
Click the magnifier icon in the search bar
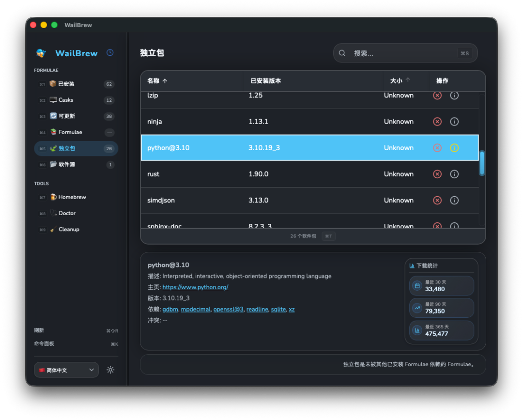pos(342,53)
